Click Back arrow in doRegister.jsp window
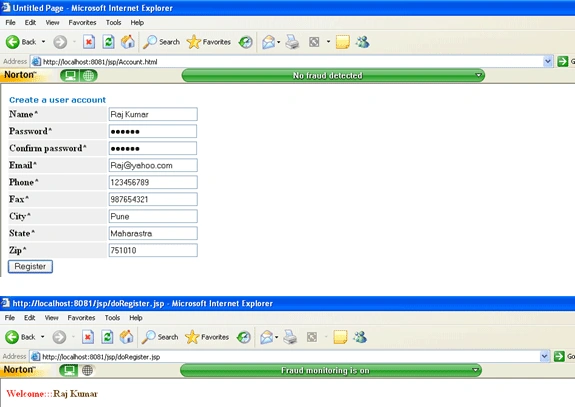 click(x=12, y=337)
